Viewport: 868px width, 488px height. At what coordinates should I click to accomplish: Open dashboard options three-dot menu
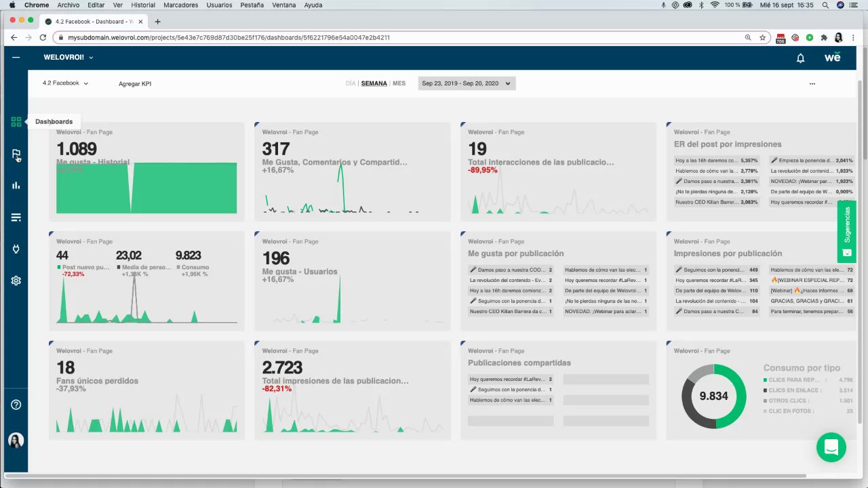coord(812,84)
